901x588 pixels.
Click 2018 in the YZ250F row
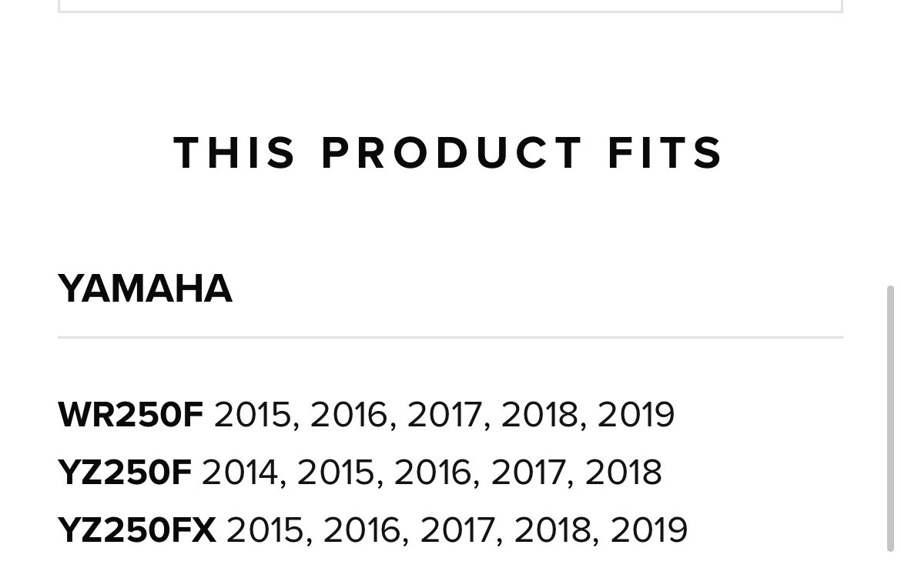623,473
